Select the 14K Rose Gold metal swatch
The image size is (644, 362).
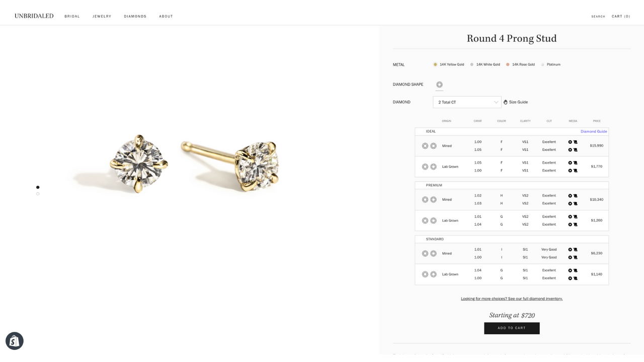click(x=508, y=64)
